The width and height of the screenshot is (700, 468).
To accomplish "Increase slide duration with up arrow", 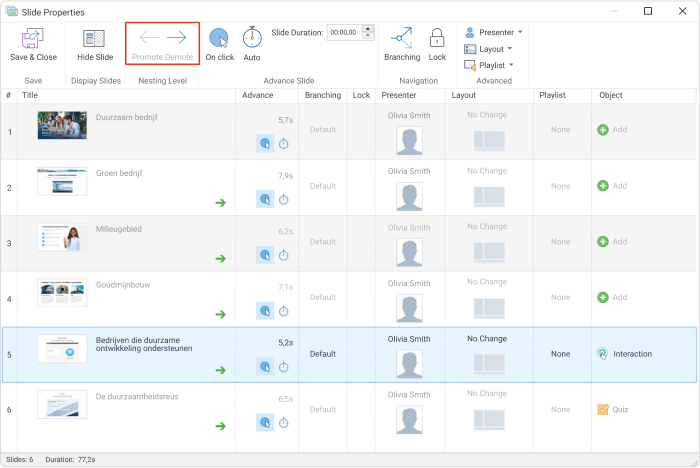I will (x=368, y=29).
